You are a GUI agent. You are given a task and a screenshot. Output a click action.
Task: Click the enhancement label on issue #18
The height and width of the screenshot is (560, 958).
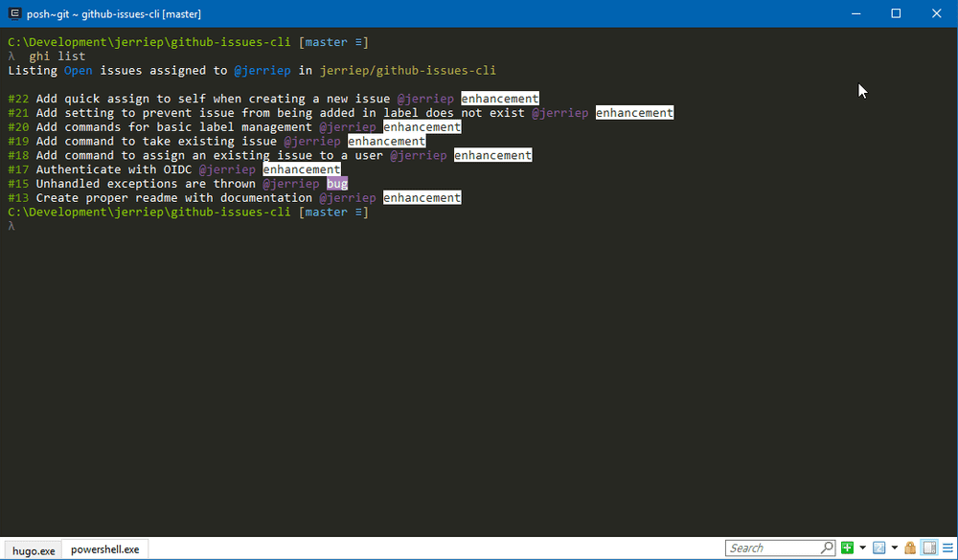click(x=492, y=155)
